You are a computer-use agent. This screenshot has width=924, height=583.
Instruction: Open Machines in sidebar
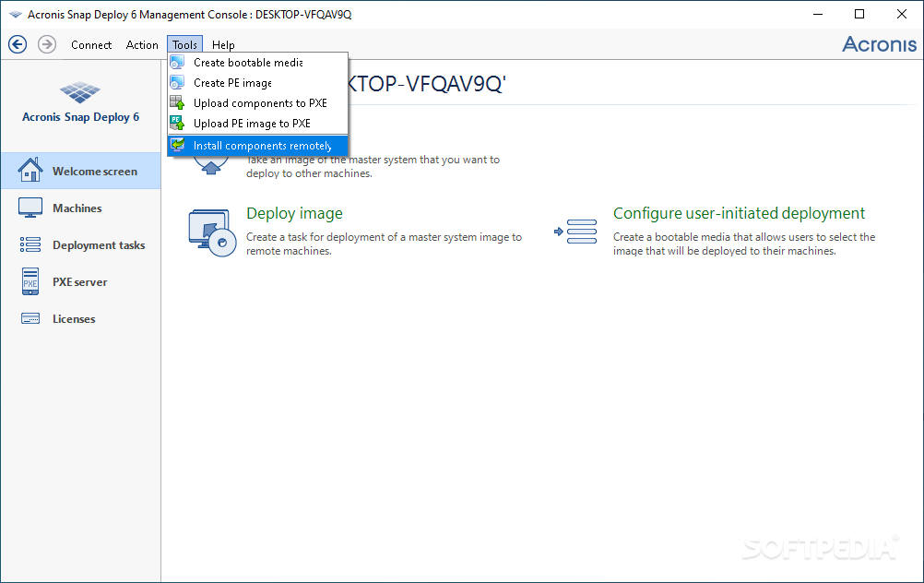point(81,208)
